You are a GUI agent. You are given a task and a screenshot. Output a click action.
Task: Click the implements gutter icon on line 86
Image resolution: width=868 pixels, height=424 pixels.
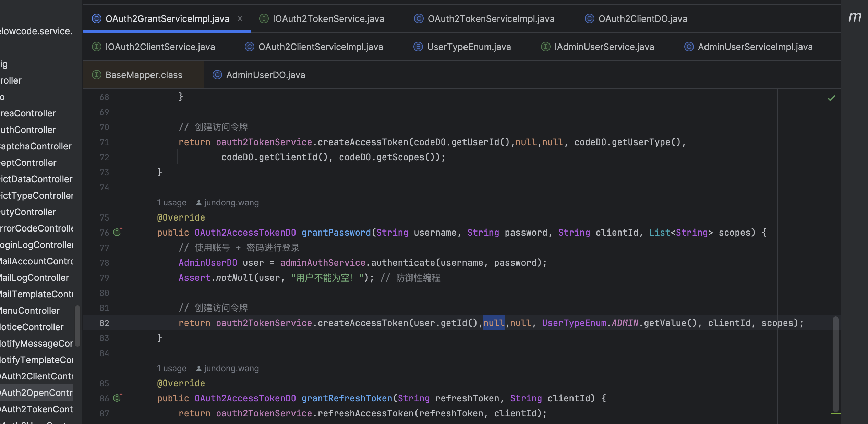tap(118, 398)
